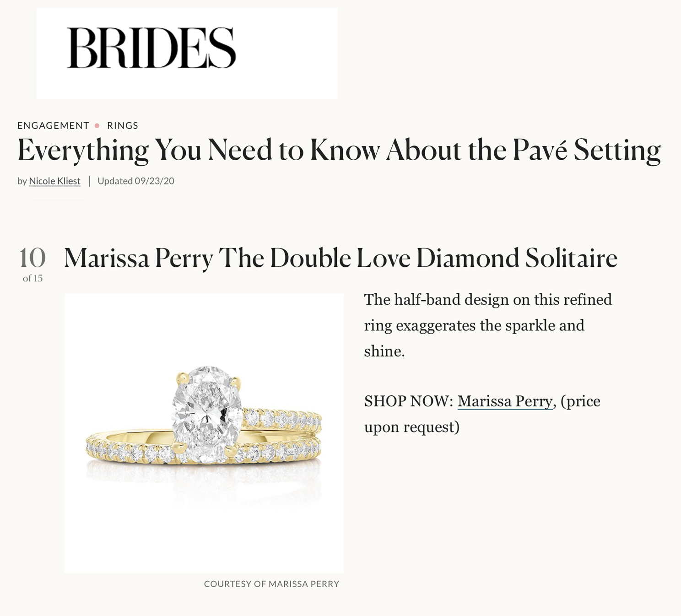Viewport: 681px width, 616px height.
Task: Open the ENGAGEMENT category link
Action: pos(53,125)
